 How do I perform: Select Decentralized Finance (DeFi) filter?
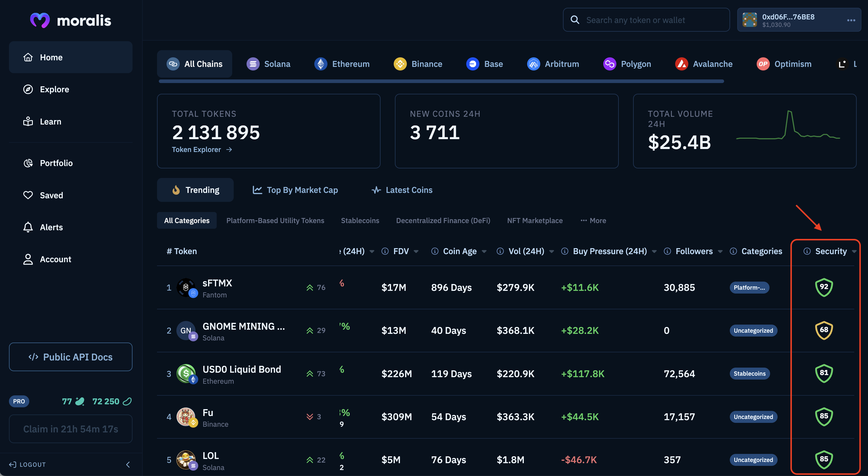tap(443, 220)
